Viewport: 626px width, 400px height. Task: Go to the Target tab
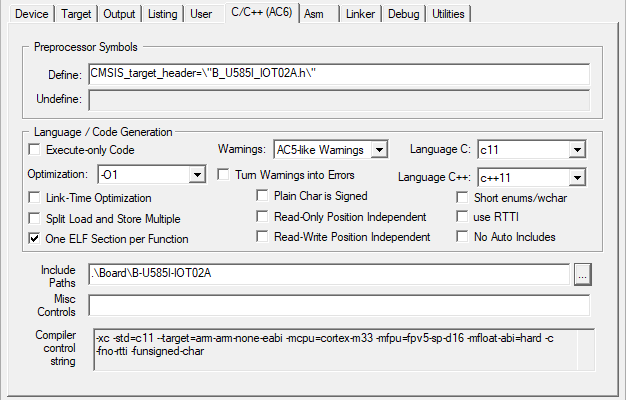point(76,14)
